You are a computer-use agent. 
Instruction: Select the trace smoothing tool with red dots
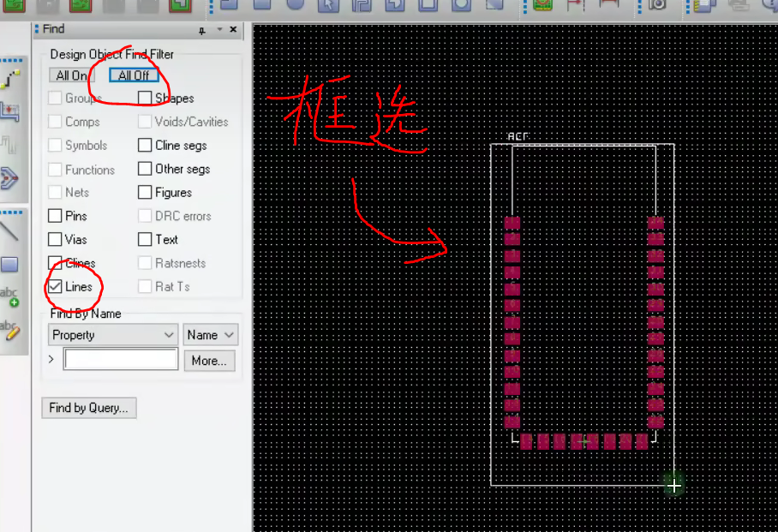click(x=9, y=177)
